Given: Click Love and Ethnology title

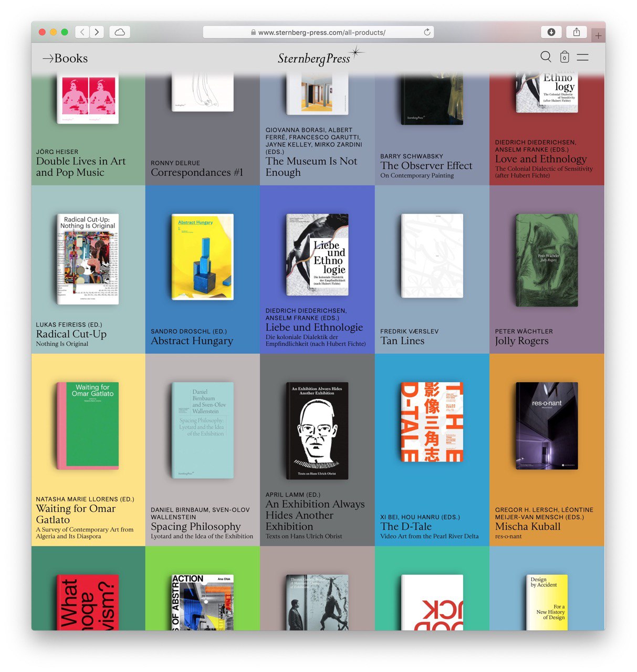Looking at the screenshot, I should tap(541, 159).
